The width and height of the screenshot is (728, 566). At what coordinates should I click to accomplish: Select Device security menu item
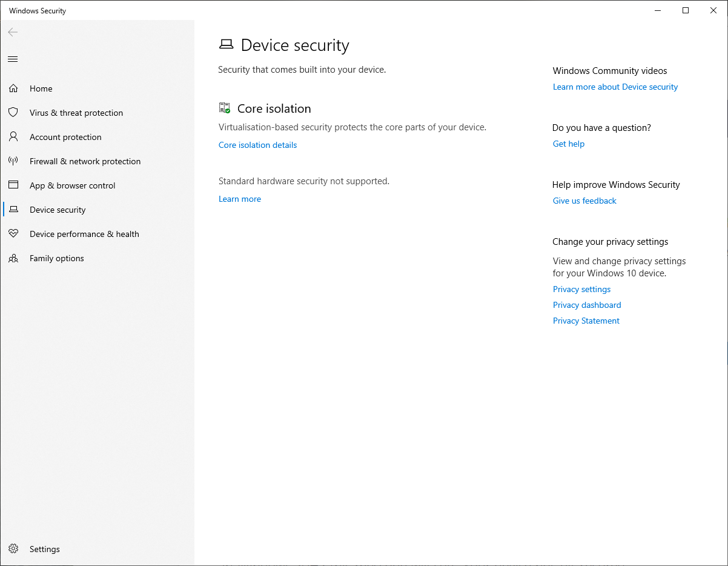click(x=97, y=210)
